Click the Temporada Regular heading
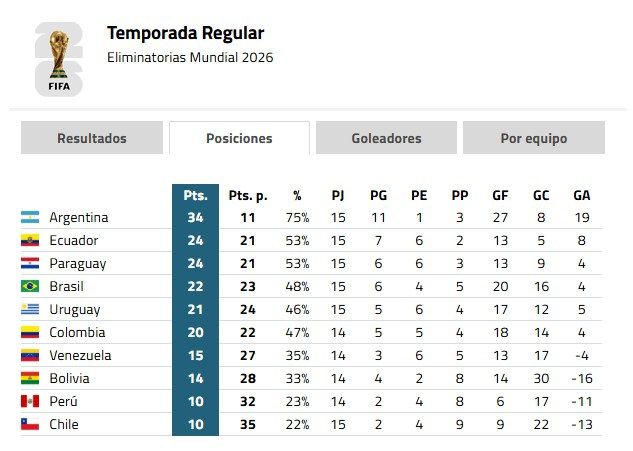Screen dimensions: 633x451 coord(185,33)
